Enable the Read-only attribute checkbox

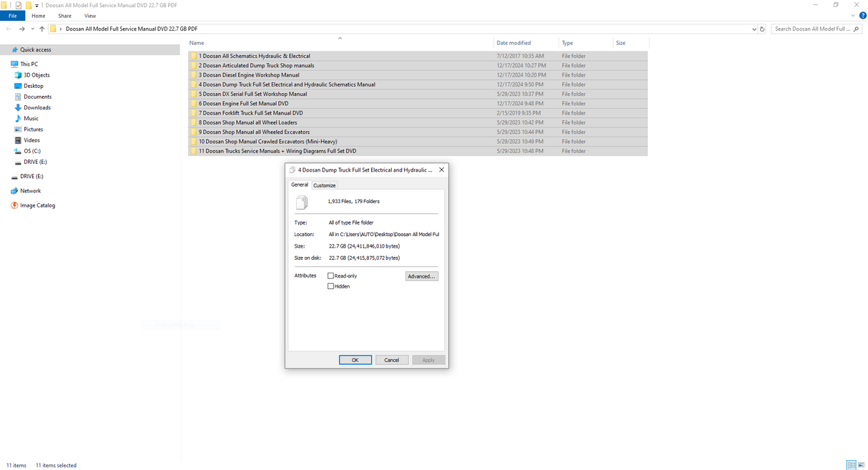tap(330, 275)
